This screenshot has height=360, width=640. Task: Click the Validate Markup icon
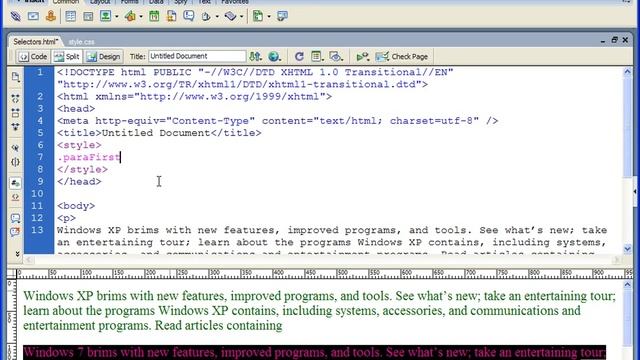(362, 56)
